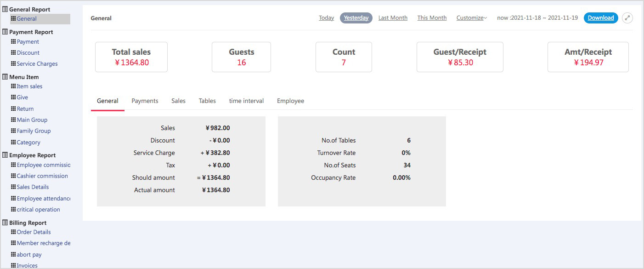The height and width of the screenshot is (269, 644).
Task: Click the General Report section list icon
Action: 5,9
